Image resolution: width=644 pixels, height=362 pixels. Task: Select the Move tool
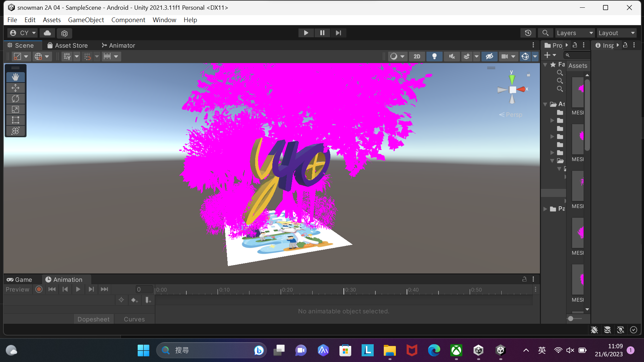[x=15, y=88]
